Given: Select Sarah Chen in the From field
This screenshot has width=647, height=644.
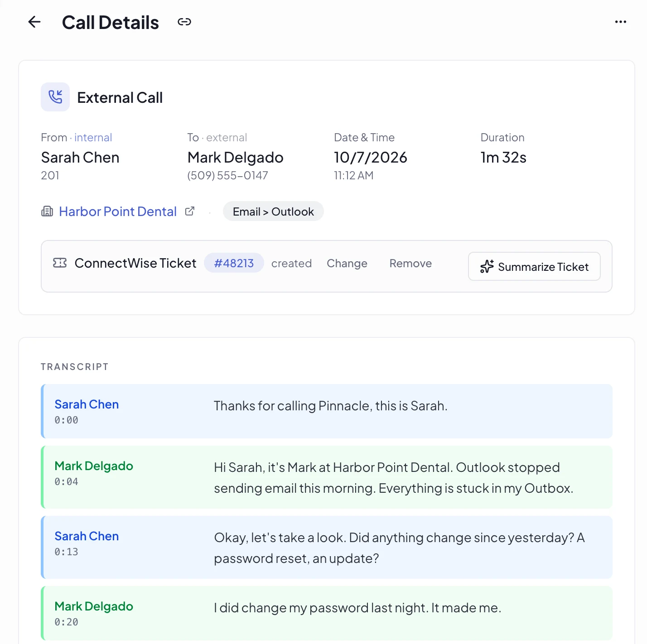Looking at the screenshot, I should (80, 158).
